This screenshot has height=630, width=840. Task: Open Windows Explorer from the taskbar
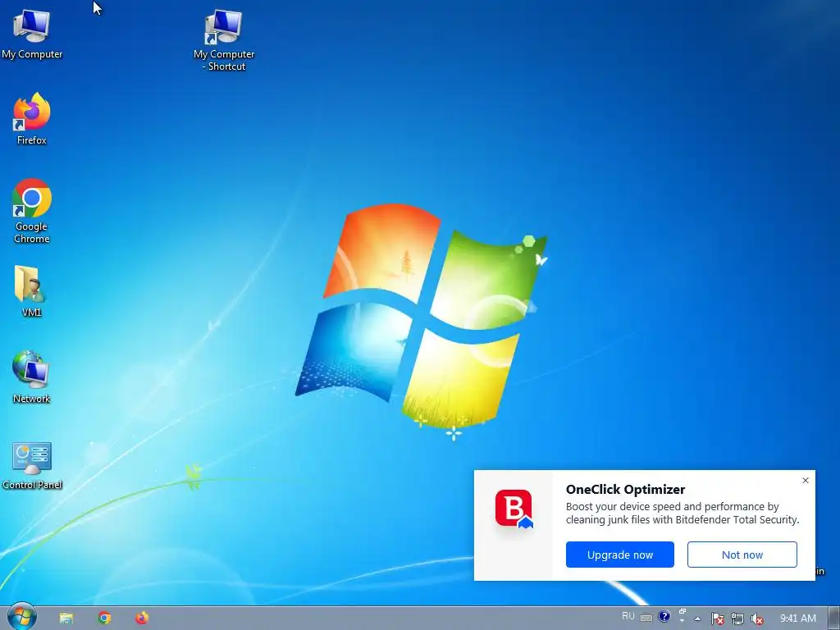[x=66, y=619]
